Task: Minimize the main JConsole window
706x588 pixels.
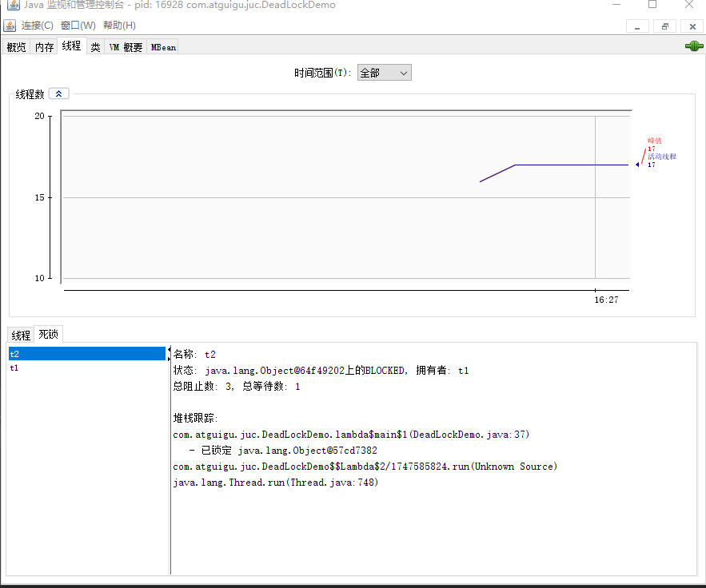Action: 616,5
